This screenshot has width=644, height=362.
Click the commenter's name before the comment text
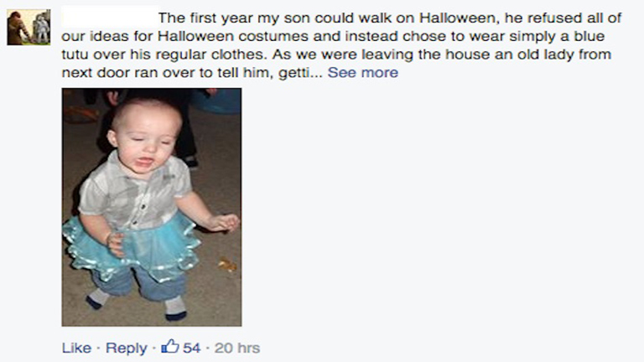(109, 18)
